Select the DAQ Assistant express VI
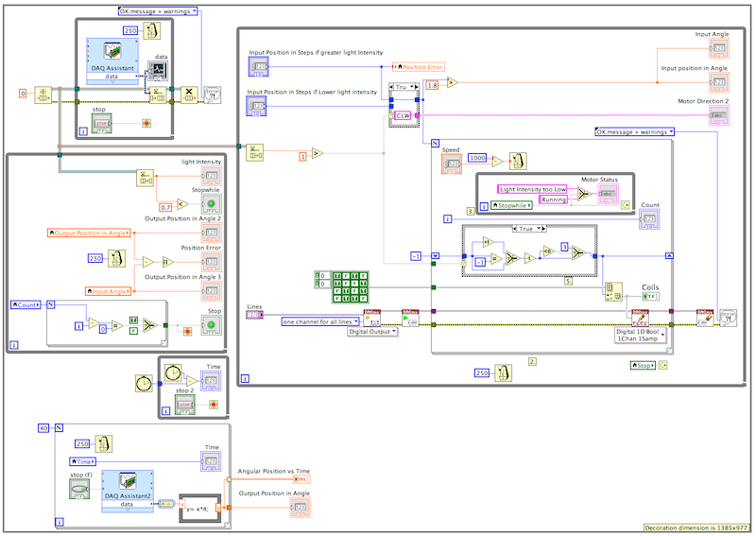 (x=112, y=61)
